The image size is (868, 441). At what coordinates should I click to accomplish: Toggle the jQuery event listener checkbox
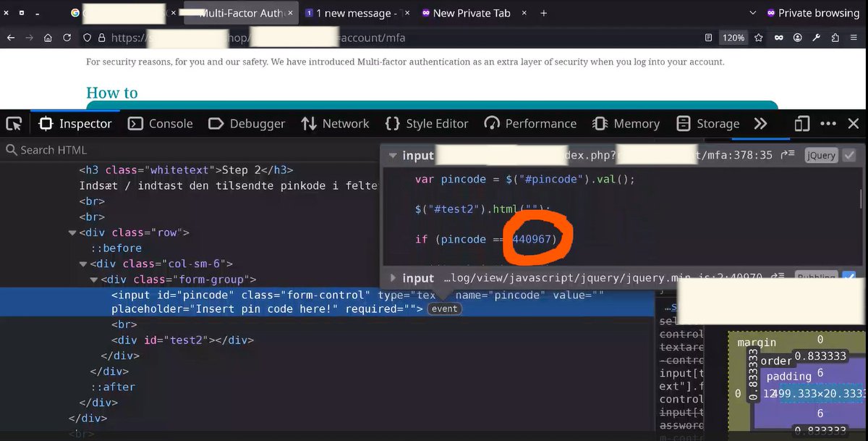point(849,155)
